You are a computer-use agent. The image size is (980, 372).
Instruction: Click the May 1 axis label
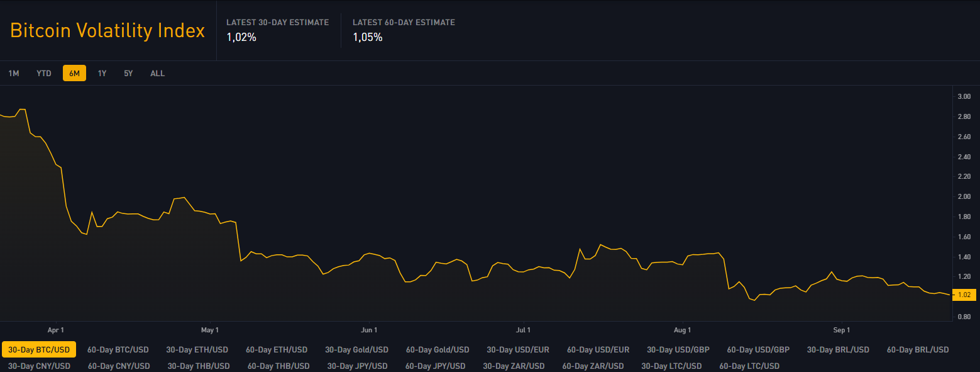210,330
